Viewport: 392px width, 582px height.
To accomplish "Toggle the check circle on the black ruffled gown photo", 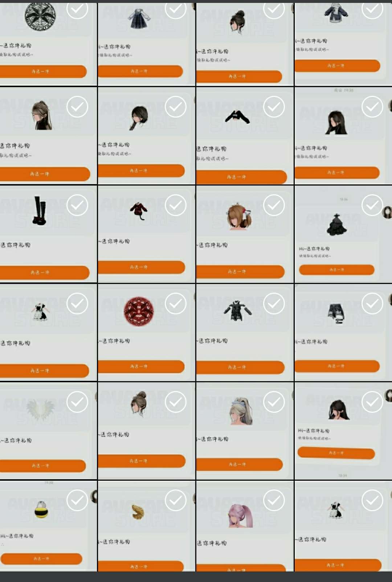I will tap(372, 205).
